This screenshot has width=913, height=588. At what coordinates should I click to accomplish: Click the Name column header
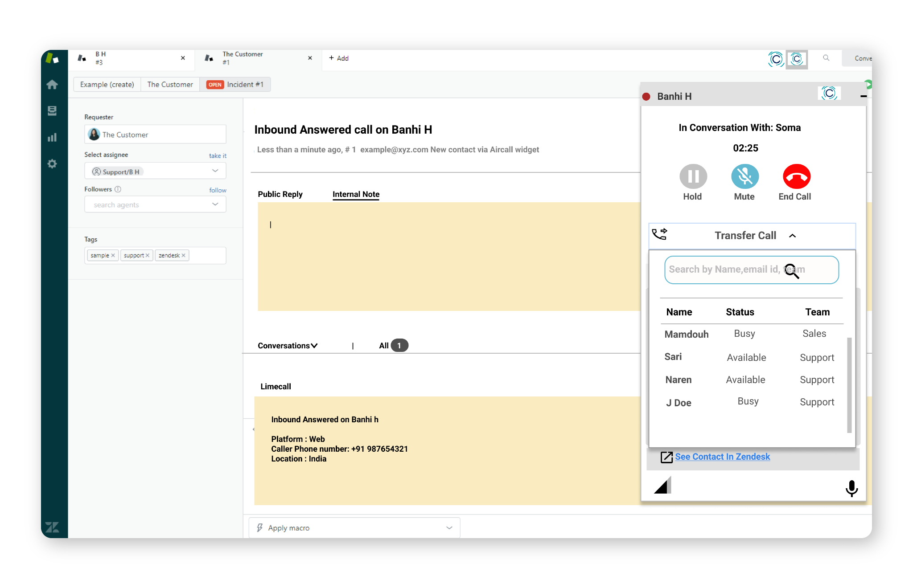click(x=679, y=312)
